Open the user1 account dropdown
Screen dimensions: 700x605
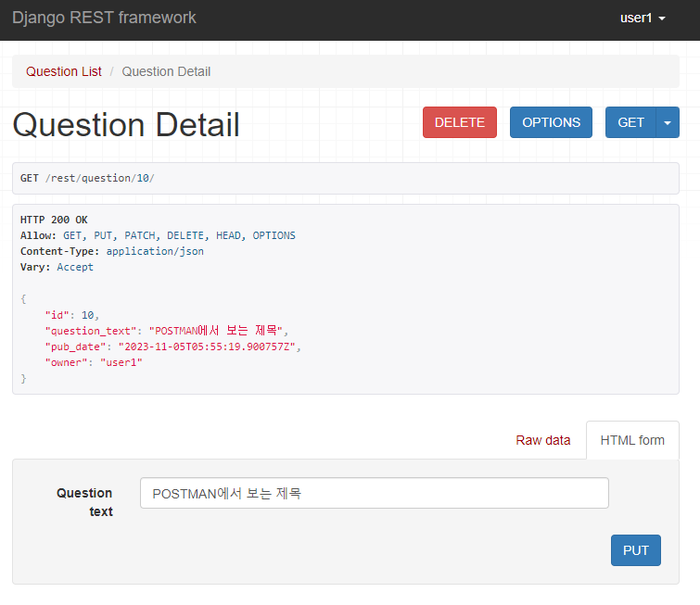coord(643,19)
